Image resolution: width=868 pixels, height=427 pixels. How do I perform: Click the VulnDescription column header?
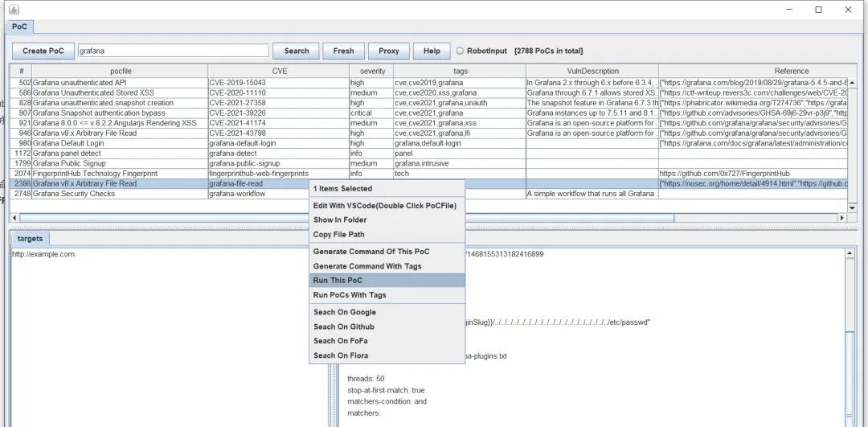[592, 71]
